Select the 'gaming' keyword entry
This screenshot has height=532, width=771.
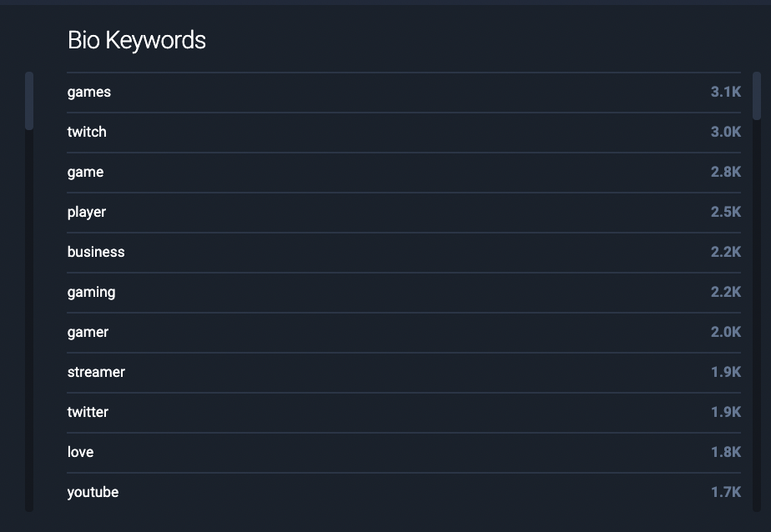404,293
